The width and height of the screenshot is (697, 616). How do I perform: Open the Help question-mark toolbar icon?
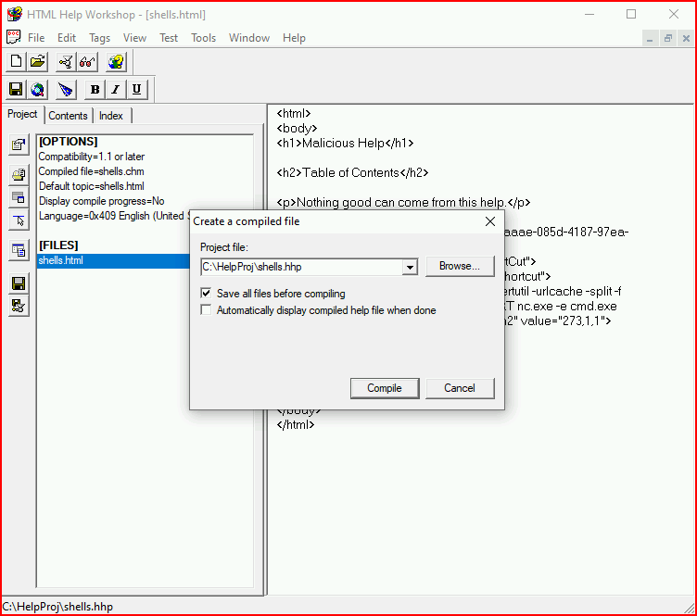[x=116, y=61]
